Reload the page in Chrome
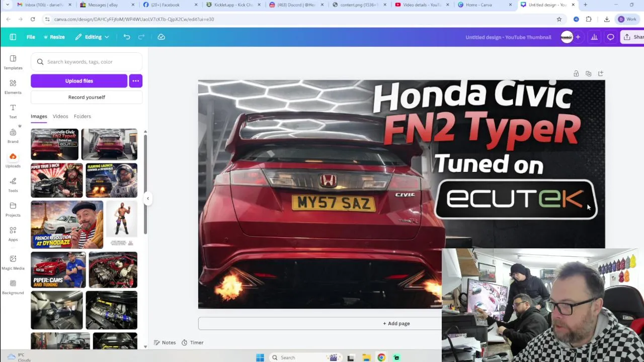 pyautogui.click(x=33, y=19)
